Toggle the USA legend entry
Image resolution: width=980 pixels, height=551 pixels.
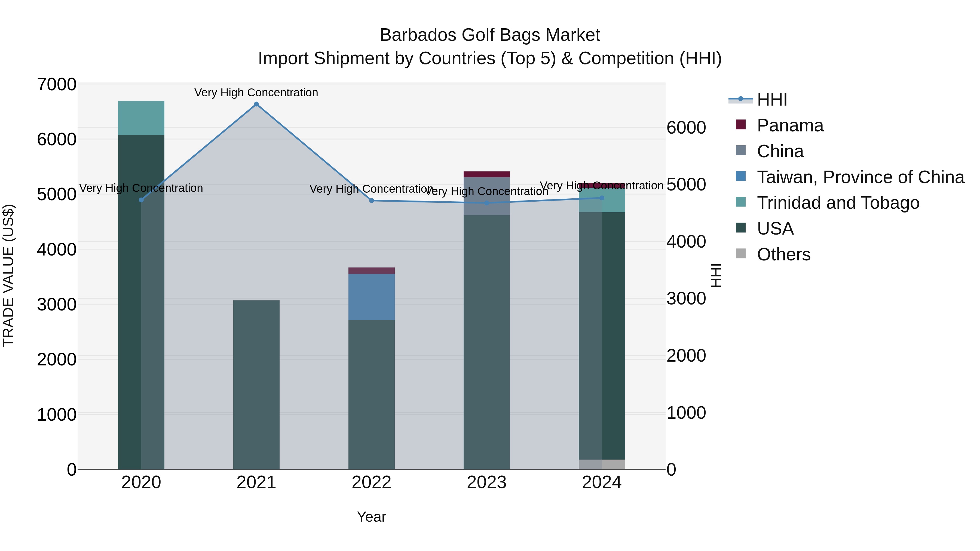pos(765,229)
